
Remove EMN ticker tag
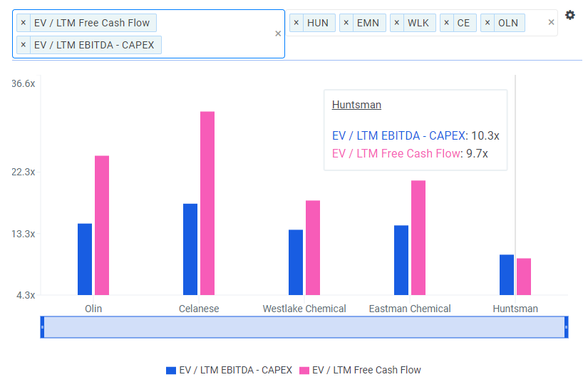[346, 23]
